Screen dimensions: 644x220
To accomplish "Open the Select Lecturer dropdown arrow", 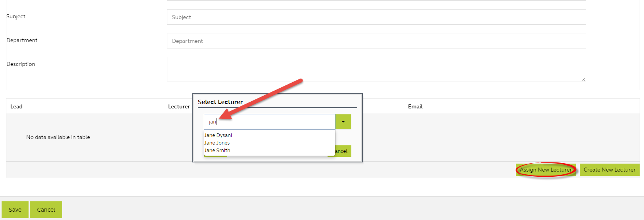I will tap(343, 122).
